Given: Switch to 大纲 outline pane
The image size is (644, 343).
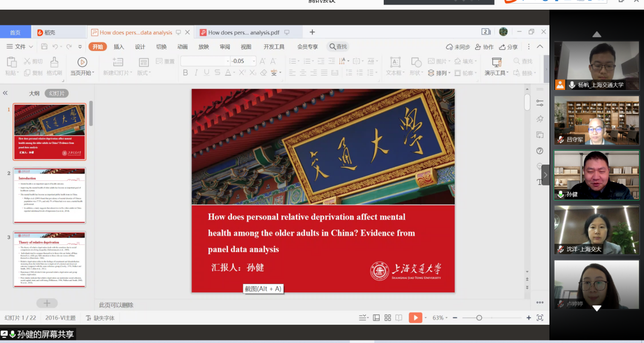Looking at the screenshot, I should pyautogui.click(x=34, y=93).
